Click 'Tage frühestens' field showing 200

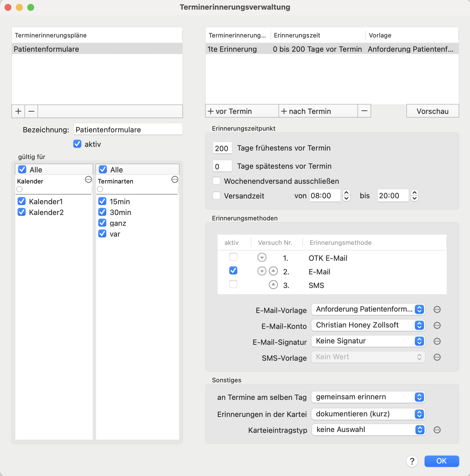pos(222,148)
